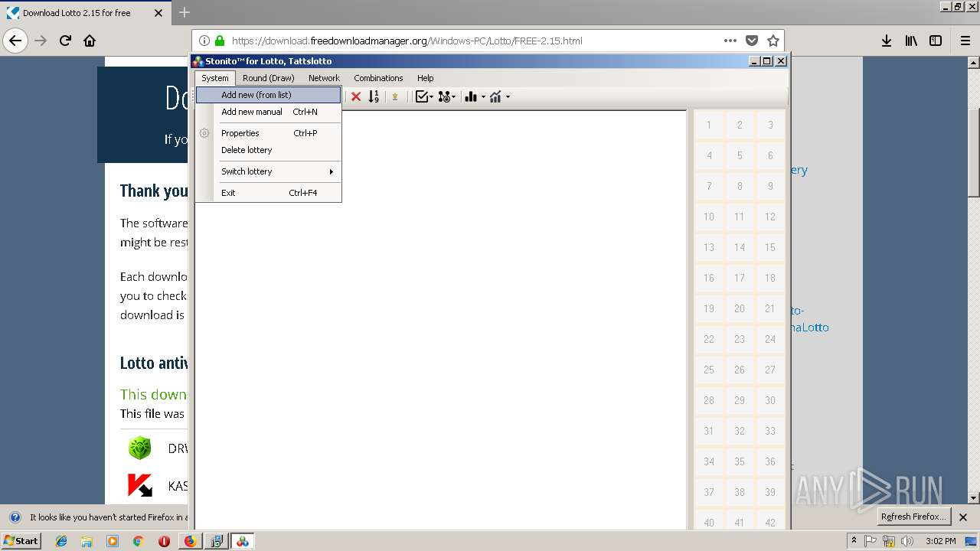Select number 36 on the lotto grid
The image size is (980, 551).
770,461
